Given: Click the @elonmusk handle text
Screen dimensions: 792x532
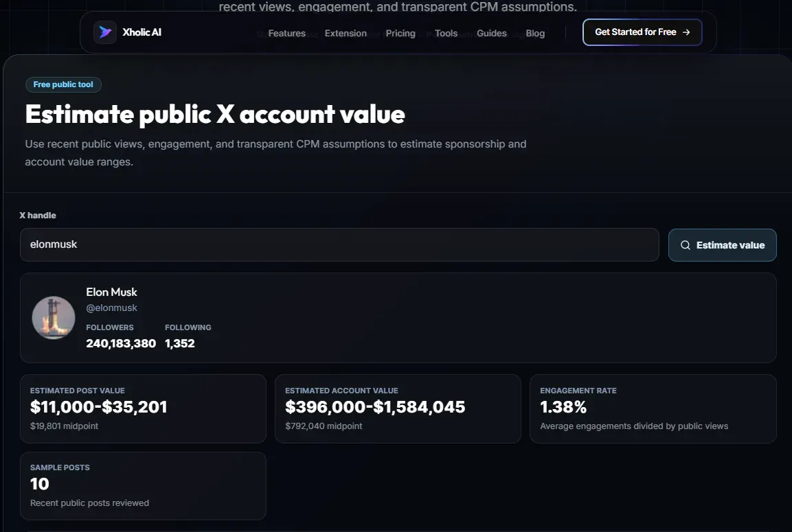Looking at the screenshot, I should pos(112,308).
